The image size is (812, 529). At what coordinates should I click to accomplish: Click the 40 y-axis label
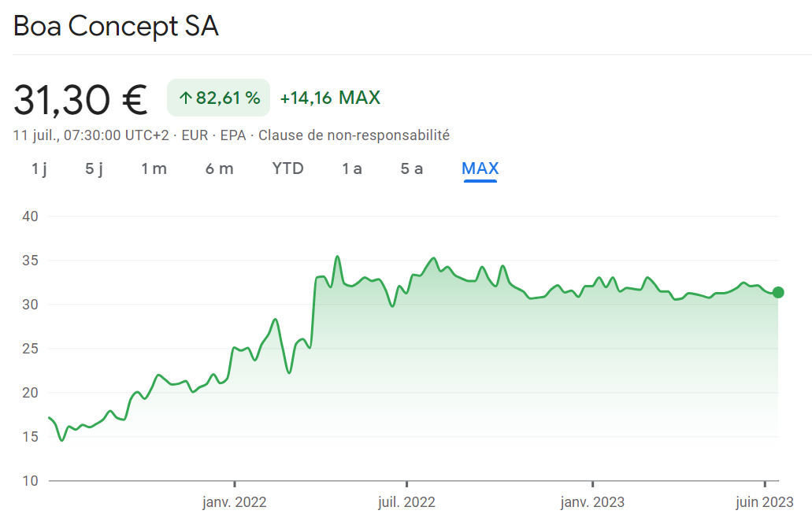pyautogui.click(x=30, y=216)
